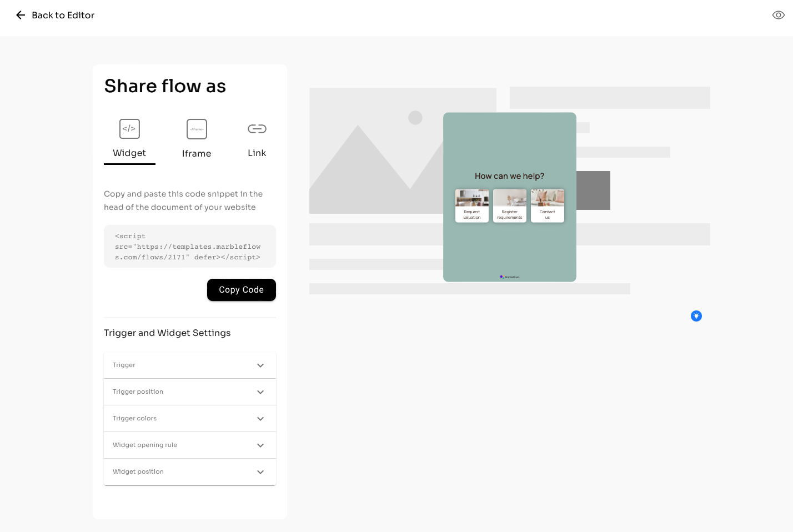
Task: Click the chevron beside Widget opening rule
Action: tap(260, 445)
